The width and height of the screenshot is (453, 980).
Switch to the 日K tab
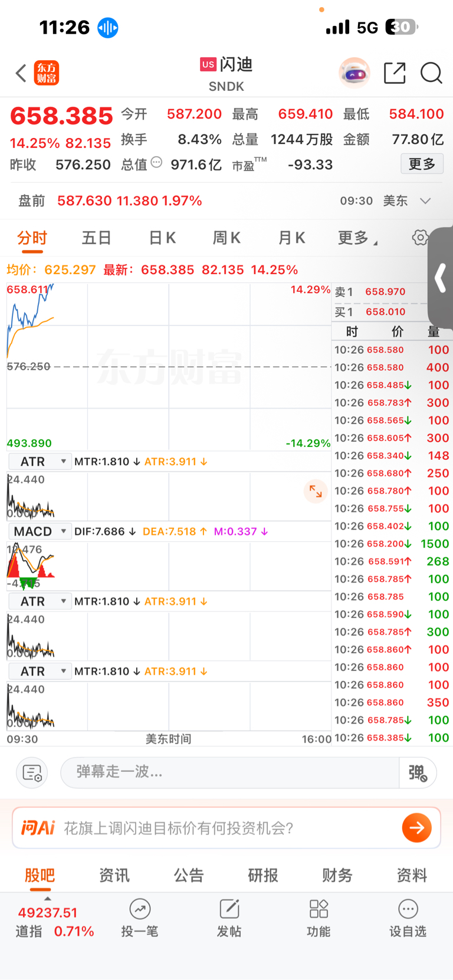(x=162, y=238)
